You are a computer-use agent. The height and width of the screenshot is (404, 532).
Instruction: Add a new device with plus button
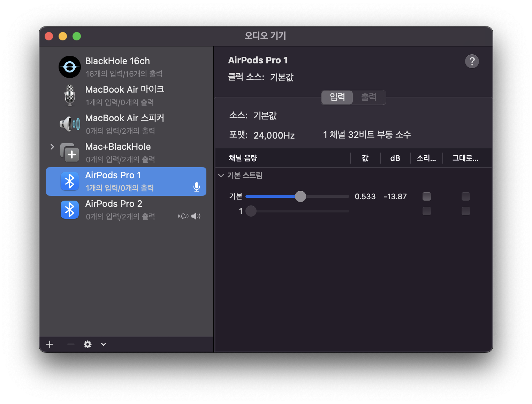pyautogui.click(x=50, y=344)
